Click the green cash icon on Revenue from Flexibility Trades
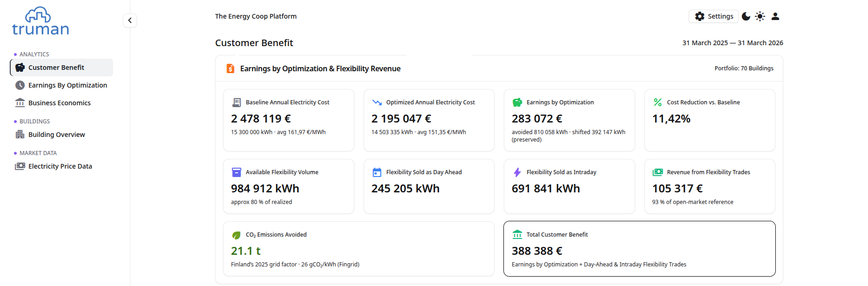868x286 pixels. pos(658,172)
